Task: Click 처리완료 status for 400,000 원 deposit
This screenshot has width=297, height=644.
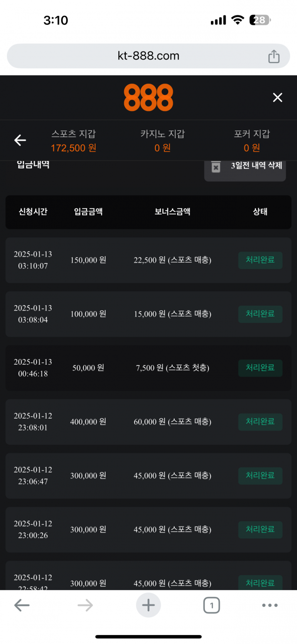Action: (260, 422)
